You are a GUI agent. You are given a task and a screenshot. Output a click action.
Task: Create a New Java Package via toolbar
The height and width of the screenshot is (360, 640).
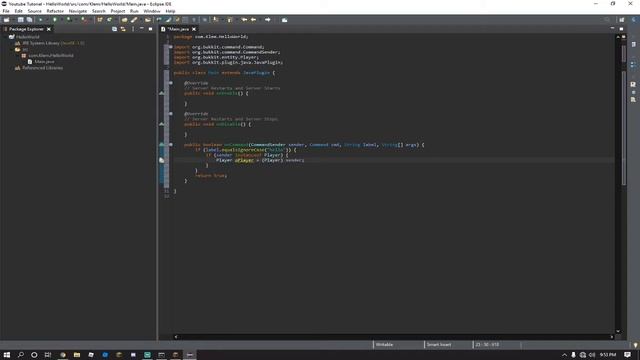100,20
